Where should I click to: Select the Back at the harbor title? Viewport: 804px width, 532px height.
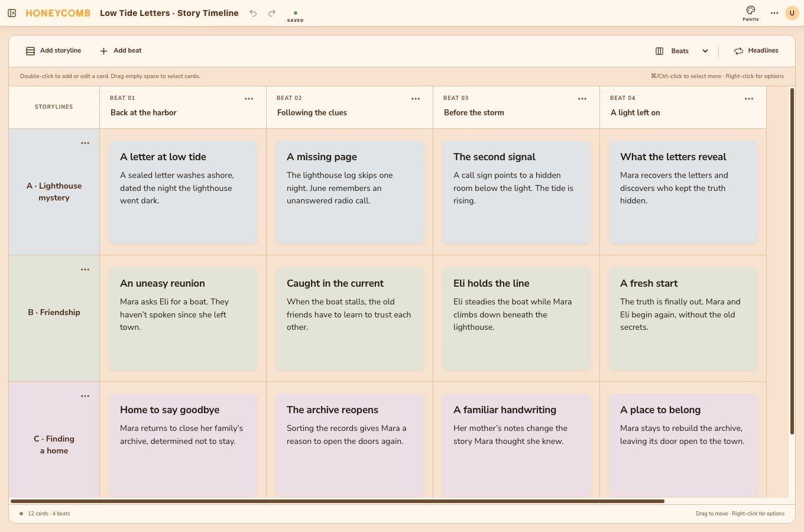pyautogui.click(x=144, y=113)
